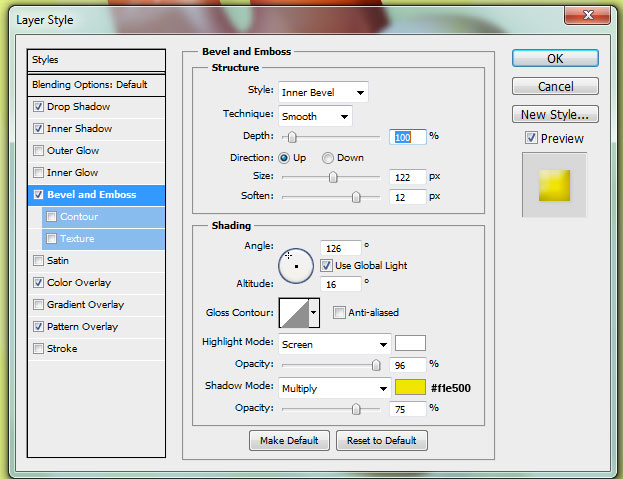Open the yellow shadow color swatch
The image size is (623, 479).
(x=410, y=388)
